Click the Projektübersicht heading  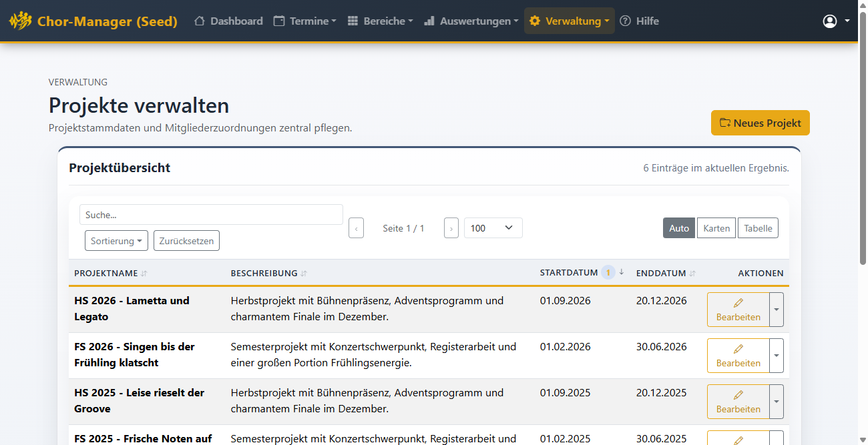(120, 168)
